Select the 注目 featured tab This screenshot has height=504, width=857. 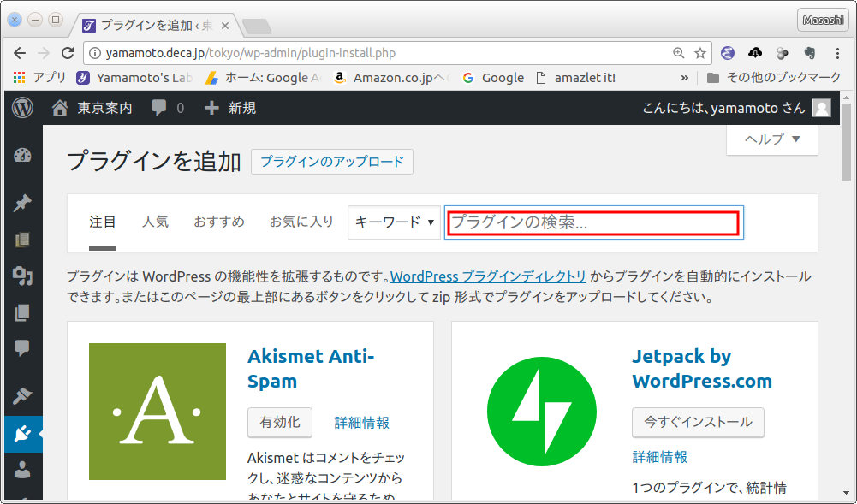pyautogui.click(x=103, y=222)
